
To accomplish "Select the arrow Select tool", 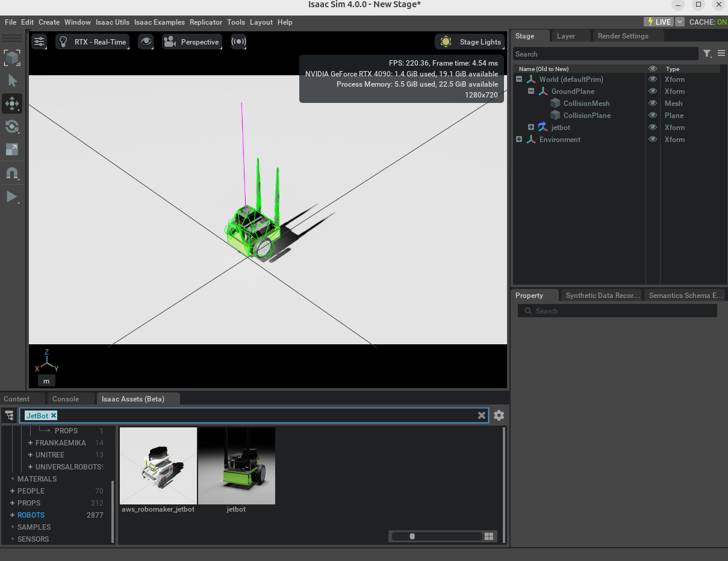I will 12,81.
